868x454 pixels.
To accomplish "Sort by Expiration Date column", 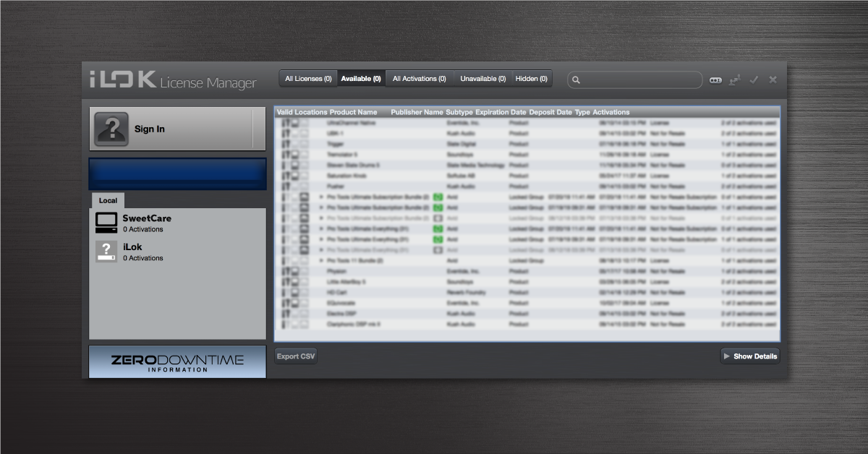I will (x=501, y=112).
